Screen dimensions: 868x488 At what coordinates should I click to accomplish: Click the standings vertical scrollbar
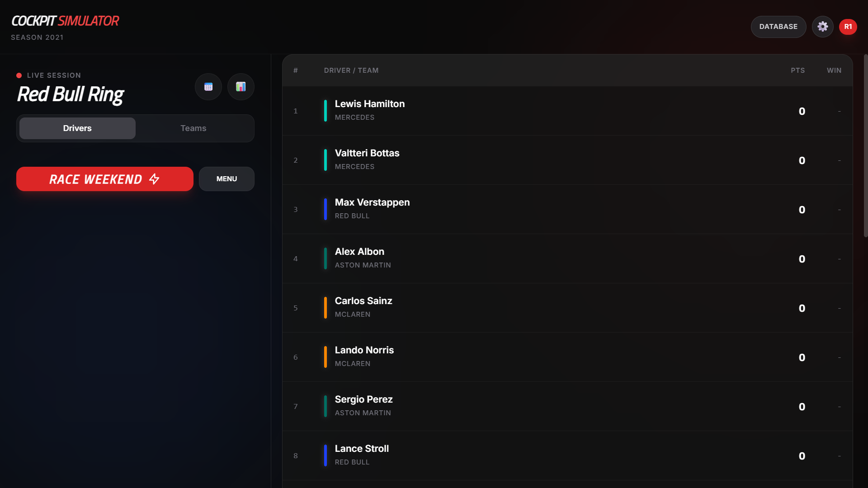point(865,145)
